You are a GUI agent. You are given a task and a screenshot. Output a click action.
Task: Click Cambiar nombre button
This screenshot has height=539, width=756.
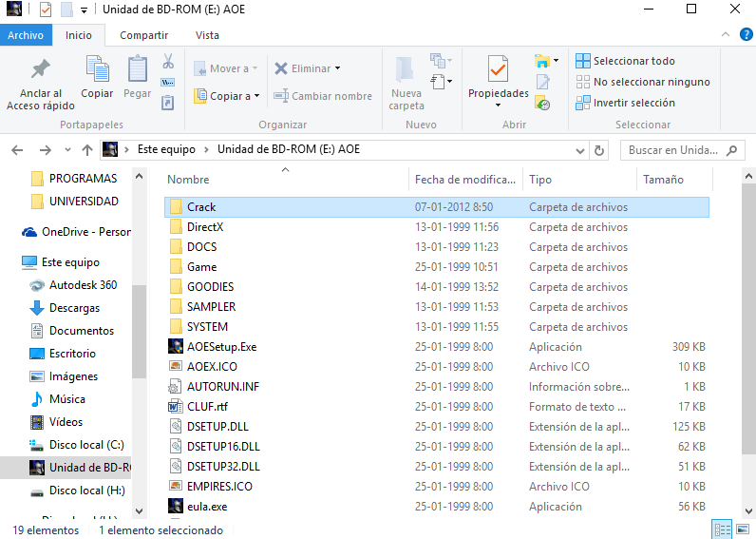click(x=323, y=96)
